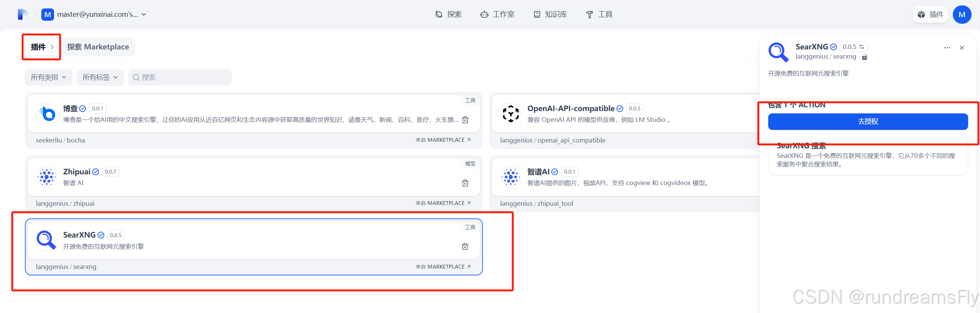Viewport: 980px width, 313px height.
Task: Expand the 所有标签 filter dropdown
Action: [100, 77]
